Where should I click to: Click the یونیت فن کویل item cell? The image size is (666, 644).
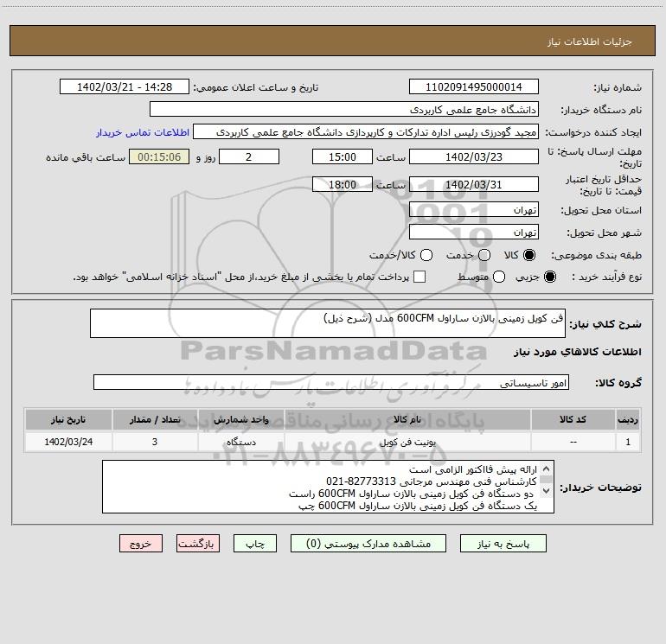pos(407,442)
